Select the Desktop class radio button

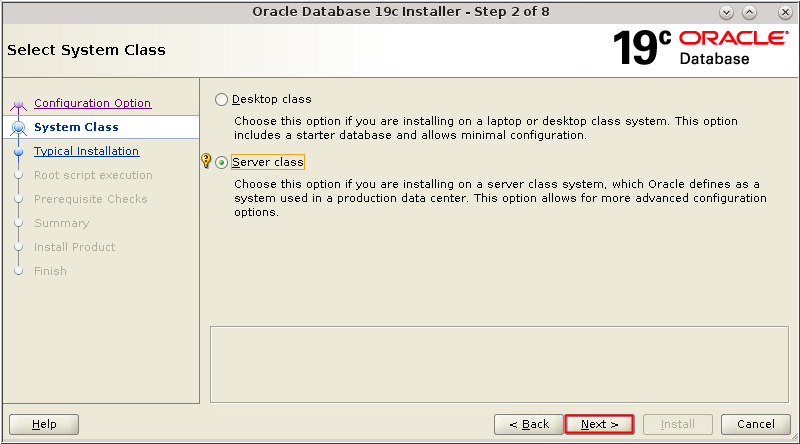(221, 99)
